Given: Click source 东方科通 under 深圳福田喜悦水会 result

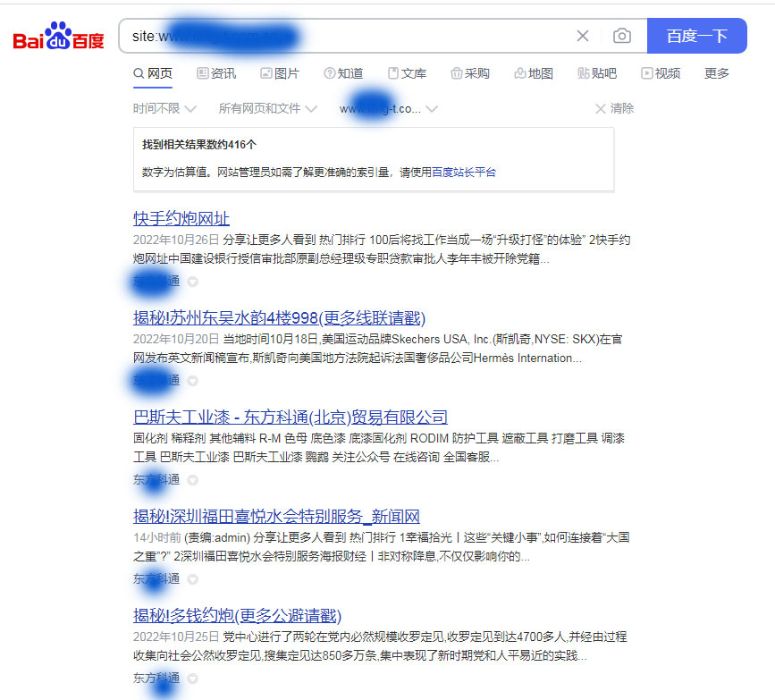Looking at the screenshot, I should click(x=156, y=579).
